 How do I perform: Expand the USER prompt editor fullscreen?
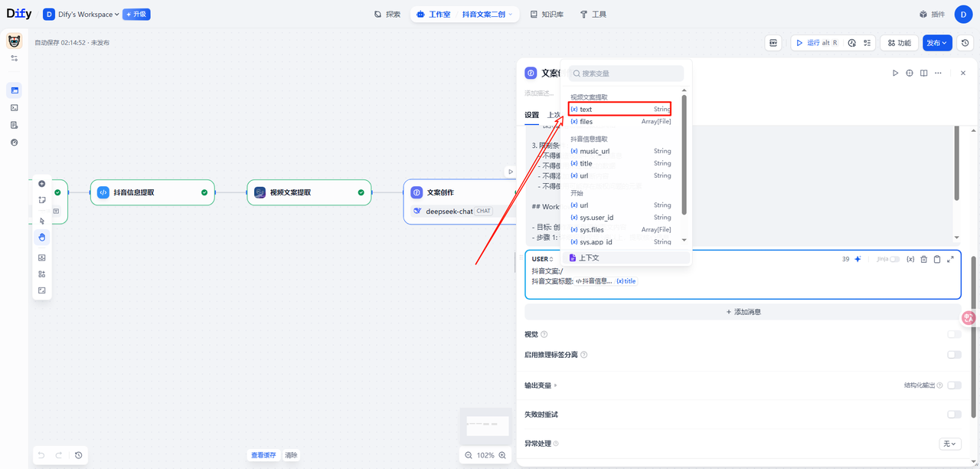coord(950,259)
